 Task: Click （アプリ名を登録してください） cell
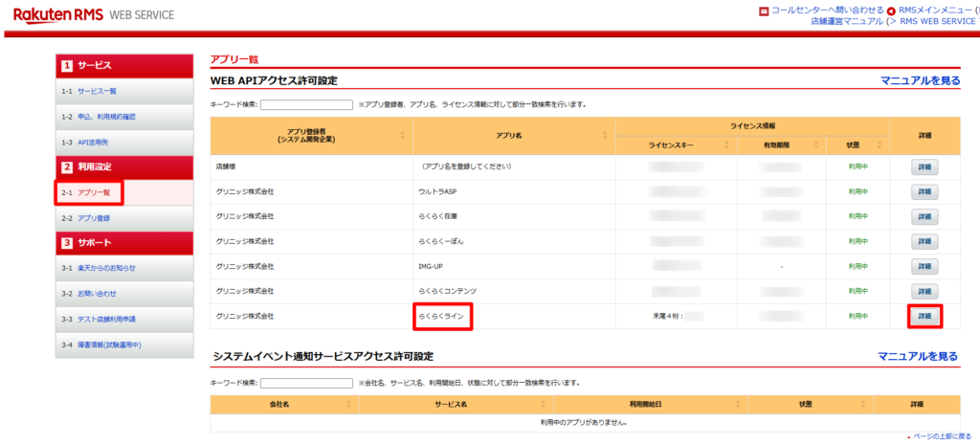pos(514,166)
